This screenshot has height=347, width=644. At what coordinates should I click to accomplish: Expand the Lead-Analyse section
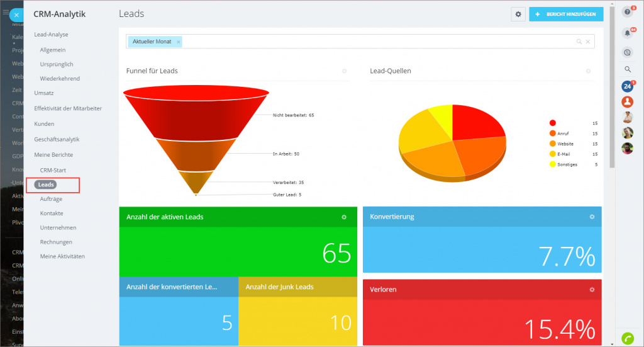[51, 35]
